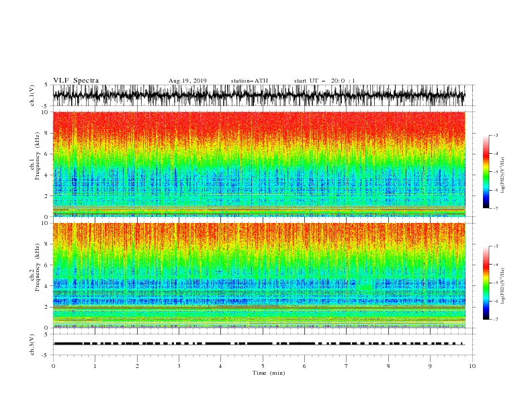Click the lower 'log(PSD)(V²/Hz)' colorbar label
The width and height of the screenshot is (532, 411).
tap(502, 286)
